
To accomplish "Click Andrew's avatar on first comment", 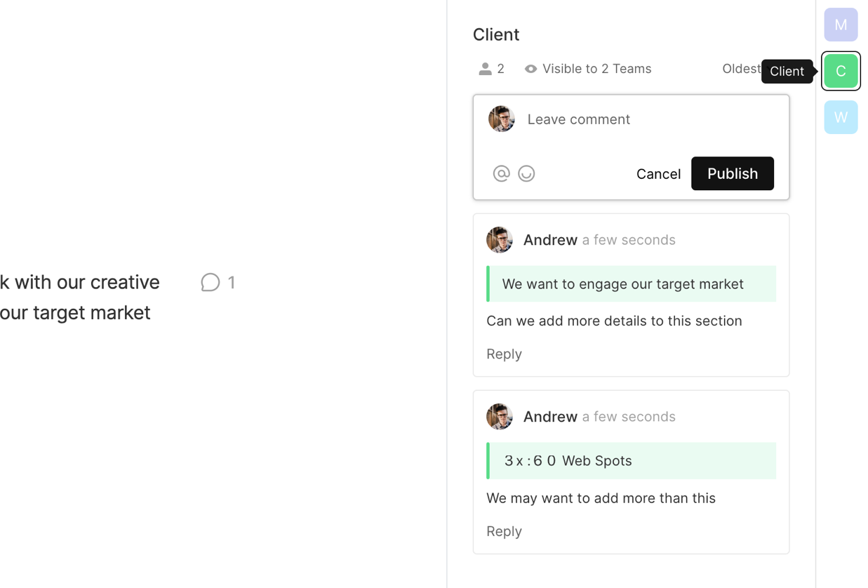I will [x=499, y=240].
